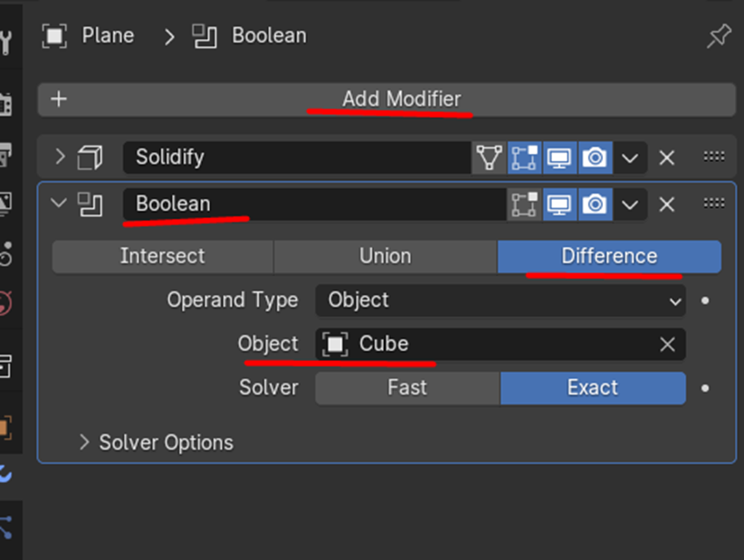The image size is (744, 560).
Task: Remove the Solidify modifier with X
Action: pos(667,157)
